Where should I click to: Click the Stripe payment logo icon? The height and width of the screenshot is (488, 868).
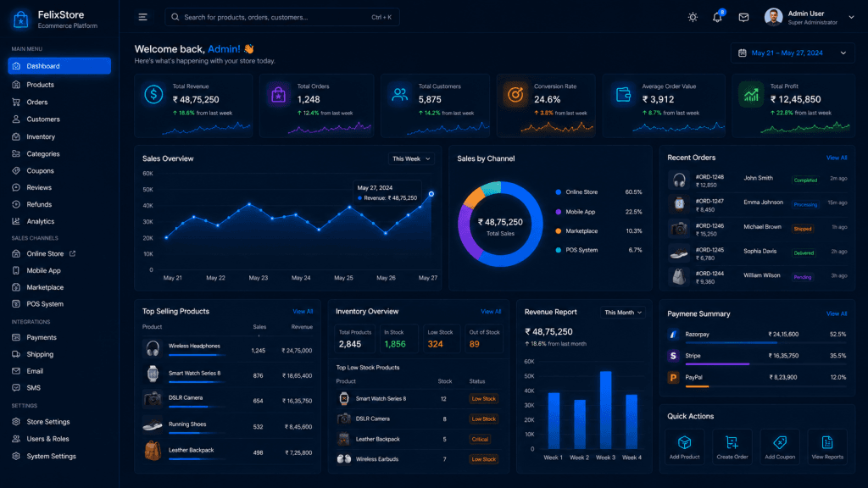coord(673,356)
